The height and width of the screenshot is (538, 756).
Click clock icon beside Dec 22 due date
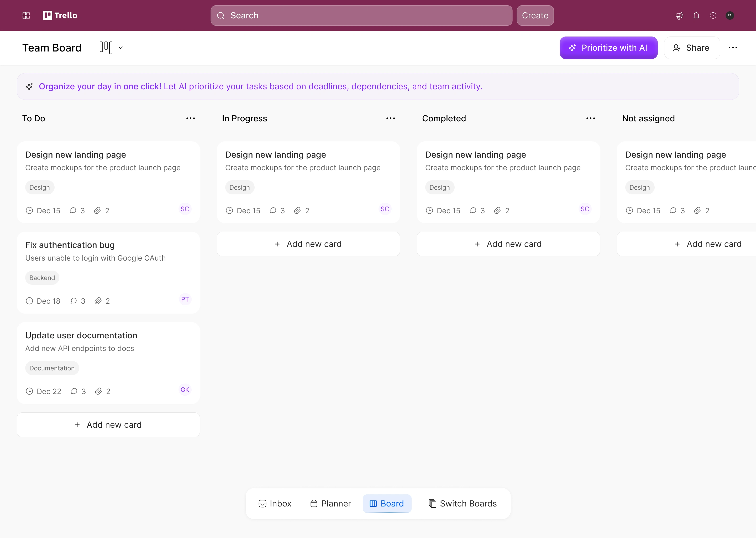coord(29,391)
